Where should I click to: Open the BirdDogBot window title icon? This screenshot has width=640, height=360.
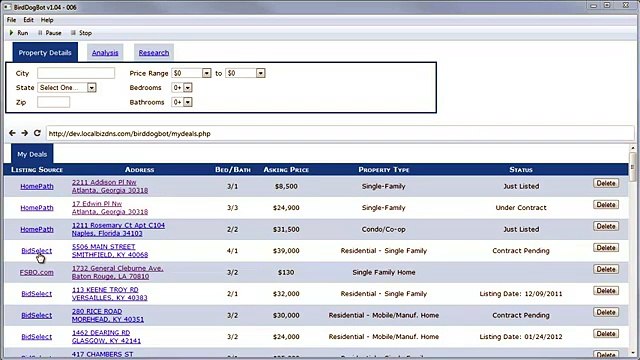pyautogui.click(x=7, y=7)
